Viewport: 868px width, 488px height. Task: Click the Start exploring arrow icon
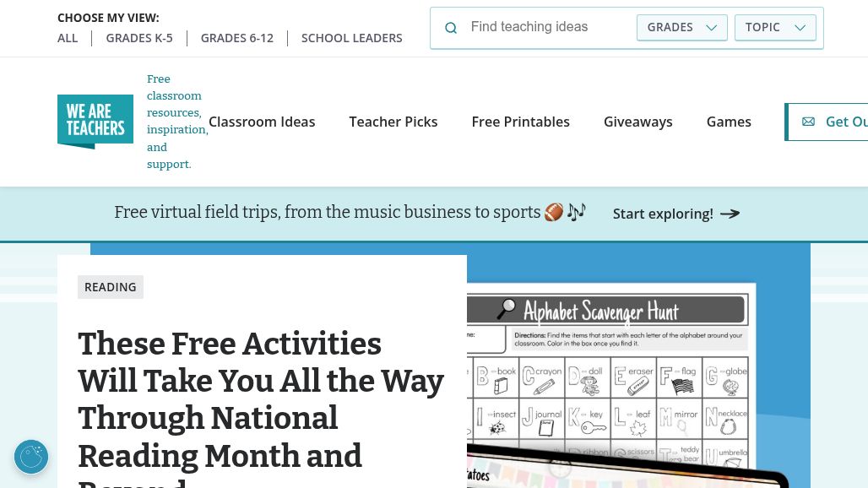(730, 214)
